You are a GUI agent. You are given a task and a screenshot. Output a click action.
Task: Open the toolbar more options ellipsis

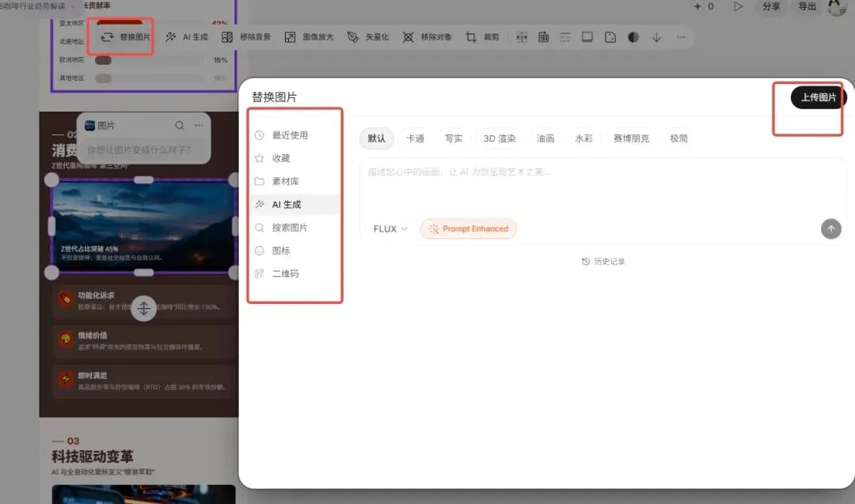click(681, 37)
